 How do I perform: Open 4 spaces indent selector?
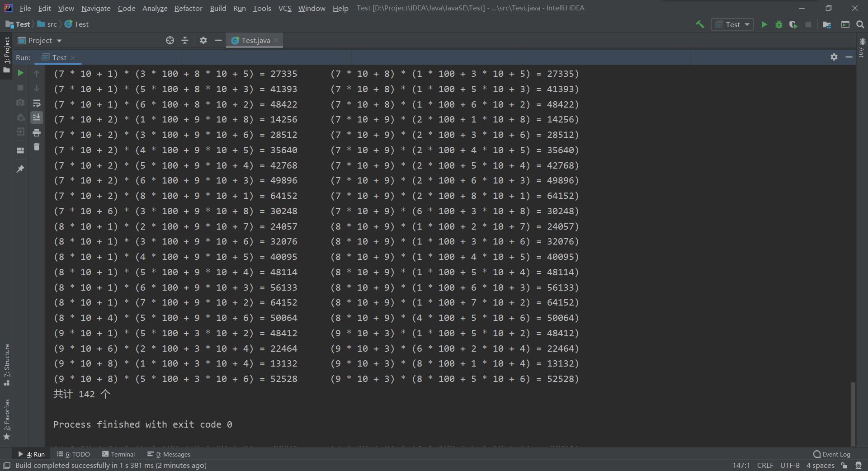tap(820, 465)
